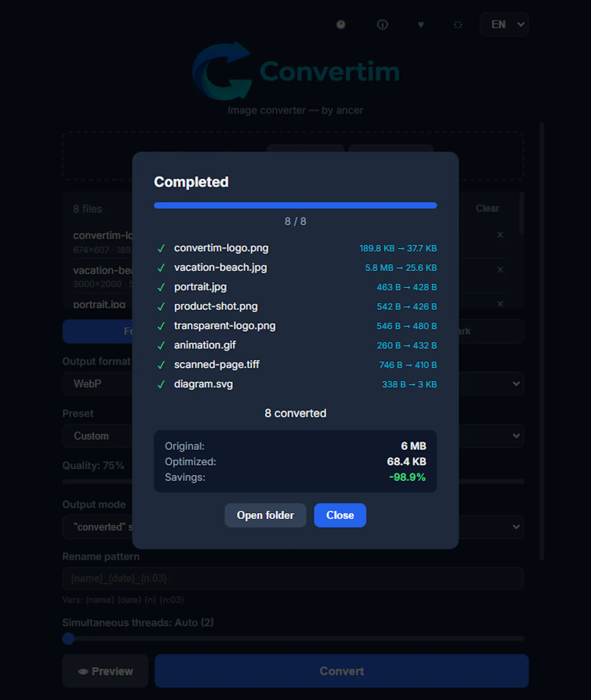Click the main page scrollbar
Viewport: 591px width, 700px height.
pyautogui.click(x=542, y=341)
